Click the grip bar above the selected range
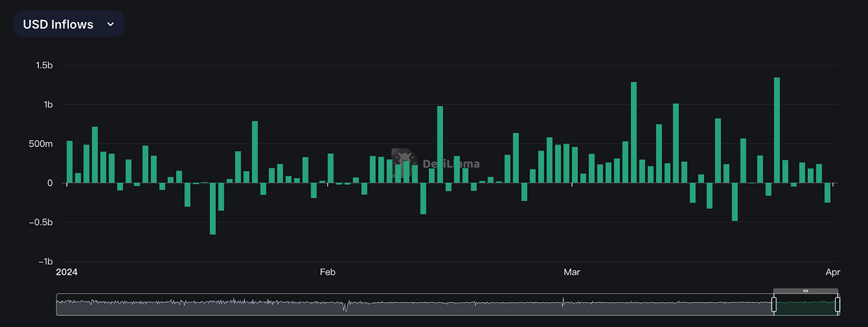 [805, 290]
